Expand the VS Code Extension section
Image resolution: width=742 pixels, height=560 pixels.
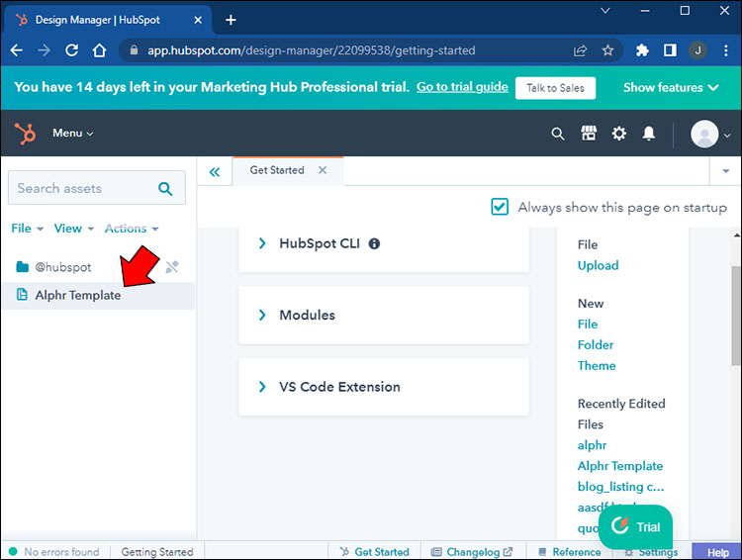point(262,387)
